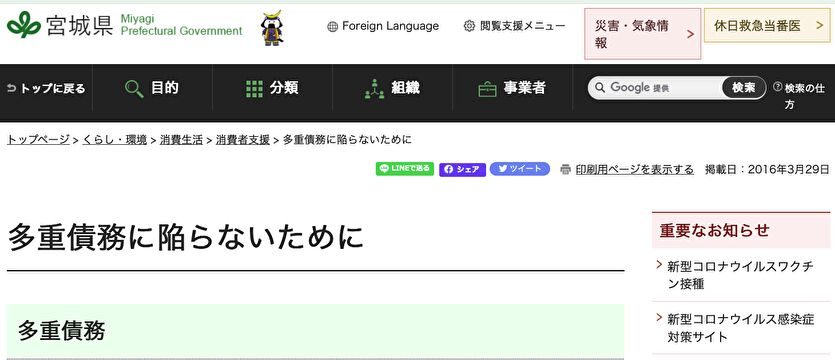The width and height of the screenshot is (835, 360).
Task: Click the organization chart icon beside 組織
Action: (374, 89)
